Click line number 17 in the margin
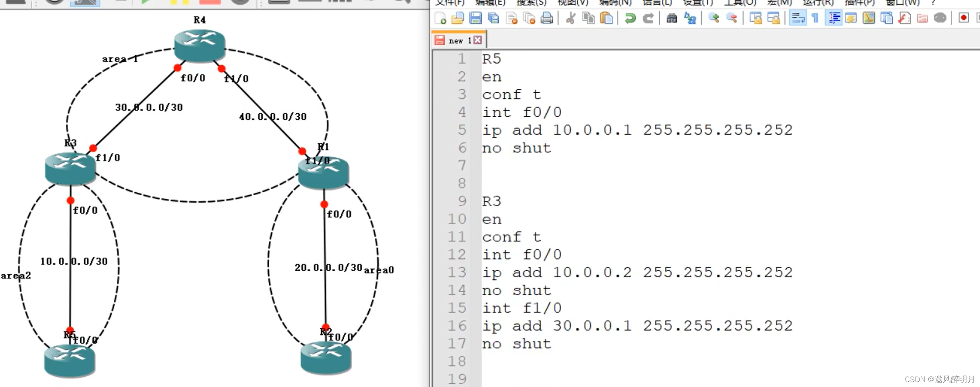The width and height of the screenshot is (980, 387). pos(457,344)
